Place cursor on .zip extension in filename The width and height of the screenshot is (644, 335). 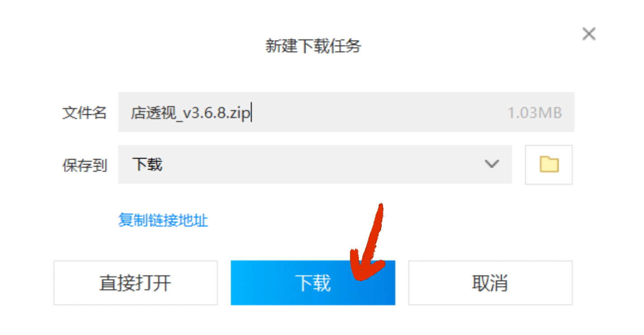click(x=237, y=113)
